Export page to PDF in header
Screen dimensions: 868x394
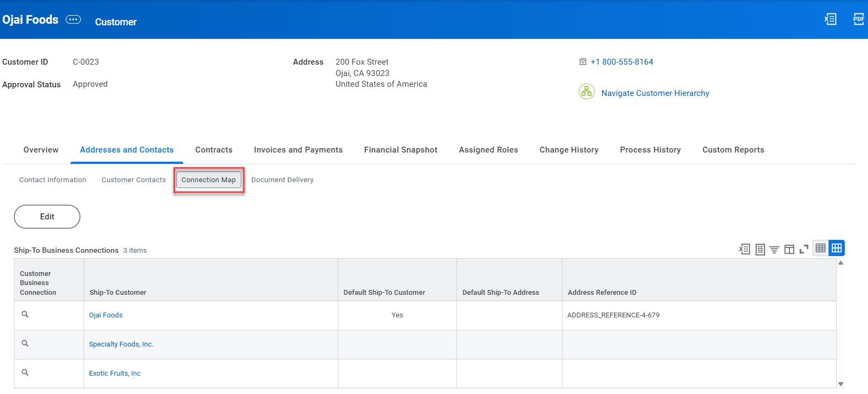point(859,19)
